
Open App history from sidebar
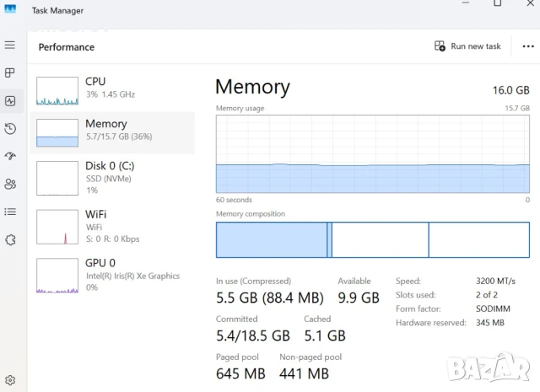(x=10, y=129)
